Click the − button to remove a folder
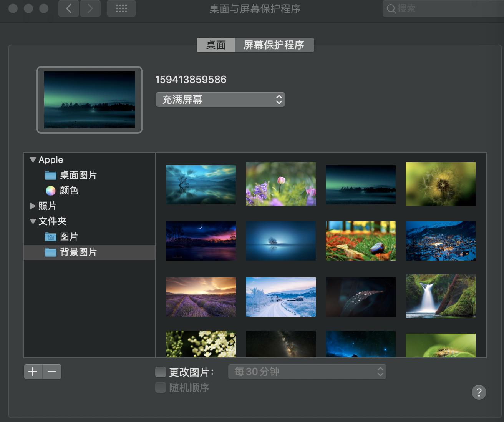Viewport: 504px width, 422px height. point(52,372)
